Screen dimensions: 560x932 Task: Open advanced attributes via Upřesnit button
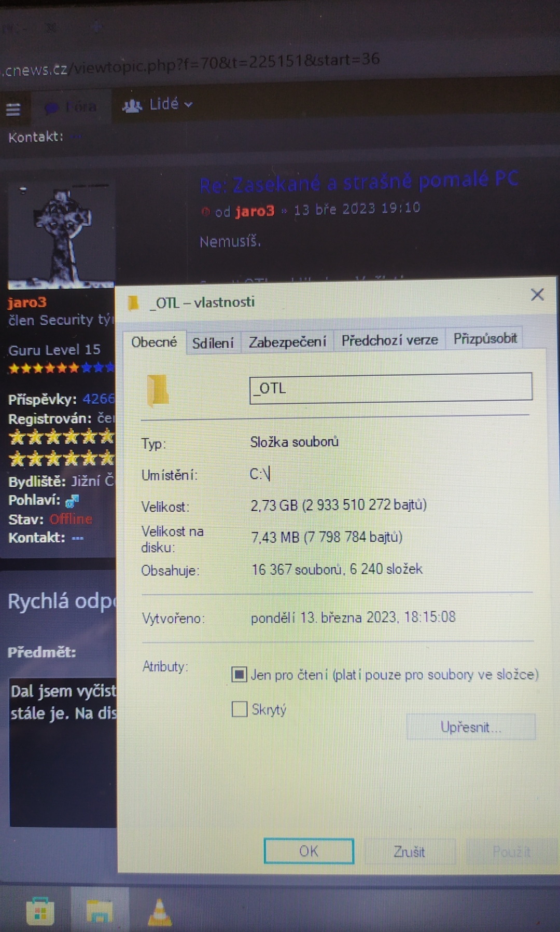[470, 727]
